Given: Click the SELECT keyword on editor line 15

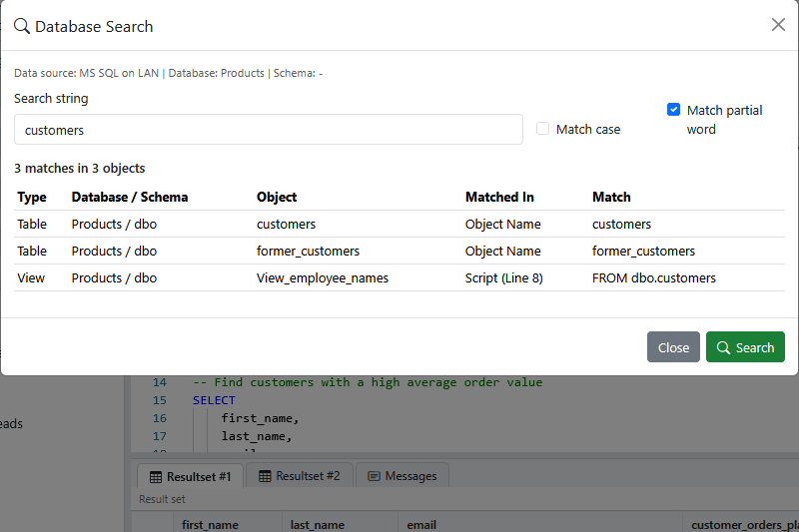Looking at the screenshot, I should [214, 400].
